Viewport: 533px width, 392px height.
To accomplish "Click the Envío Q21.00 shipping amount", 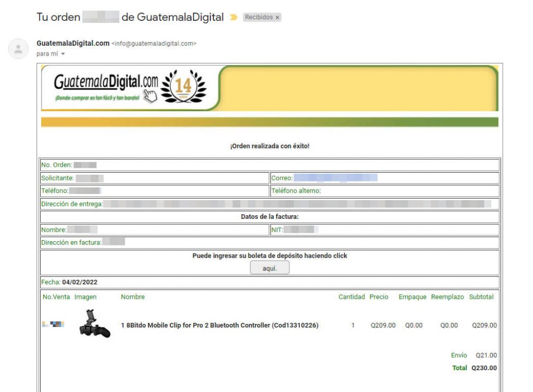I will coord(486,356).
